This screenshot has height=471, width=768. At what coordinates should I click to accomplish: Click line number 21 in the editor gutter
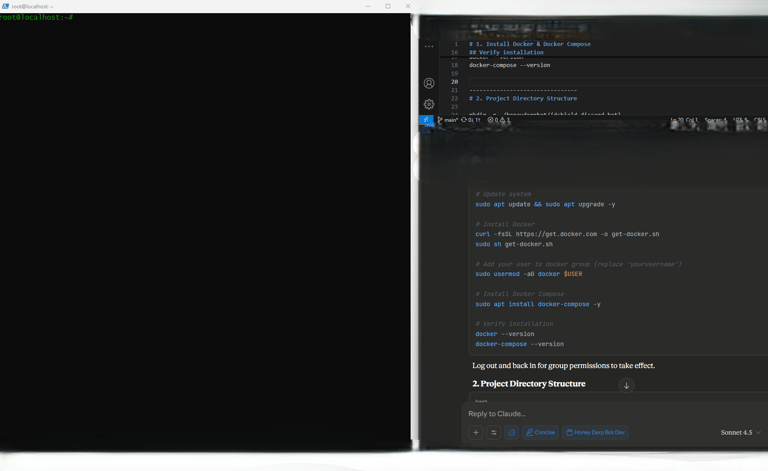click(454, 90)
